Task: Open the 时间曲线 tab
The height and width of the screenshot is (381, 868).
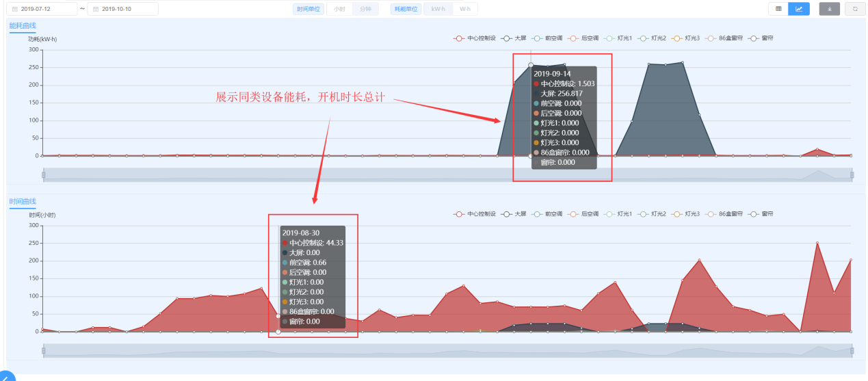Action: click(x=23, y=201)
